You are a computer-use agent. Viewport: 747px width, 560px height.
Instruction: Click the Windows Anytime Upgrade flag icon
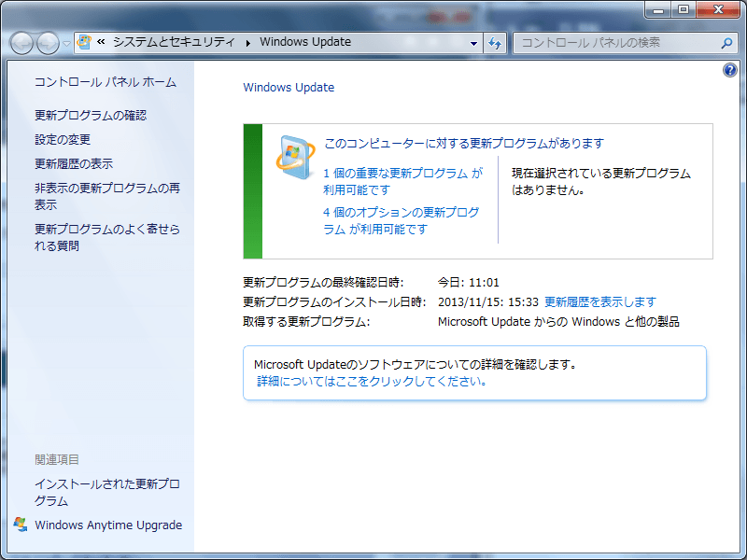click(x=21, y=525)
